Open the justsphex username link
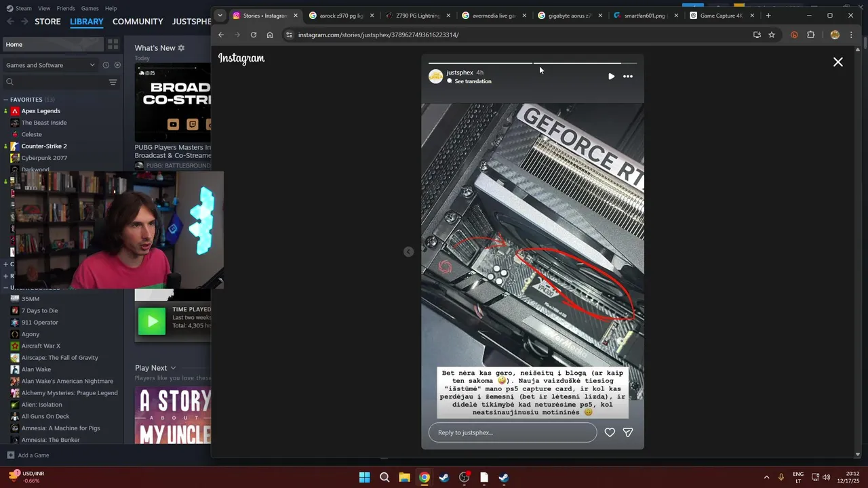The height and width of the screenshot is (488, 868). 460,73
